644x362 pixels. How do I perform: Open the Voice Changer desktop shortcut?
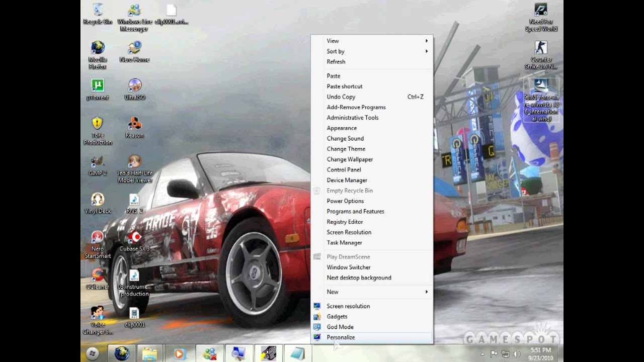98,320
